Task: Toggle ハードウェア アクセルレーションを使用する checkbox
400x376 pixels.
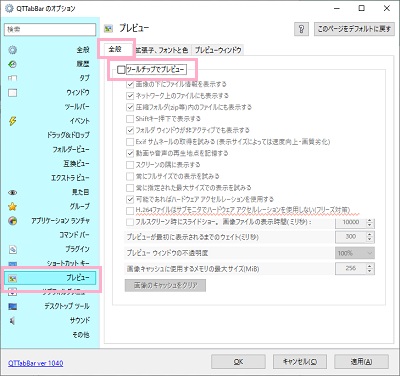Action: pos(130,199)
